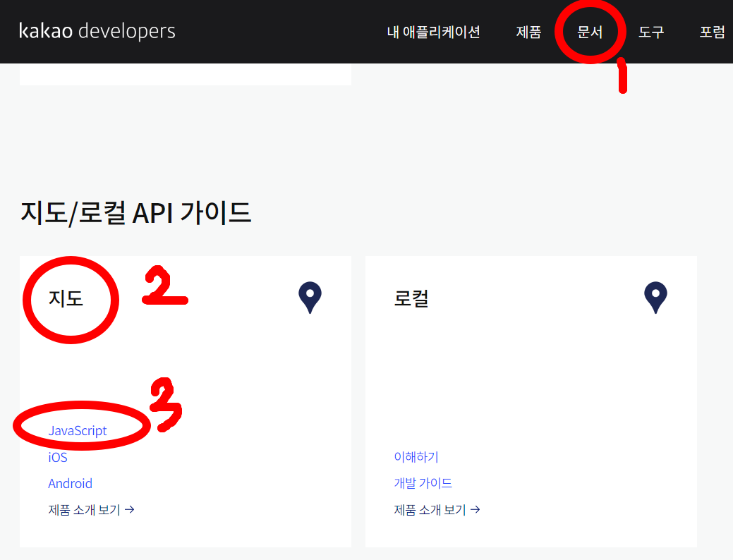This screenshot has height=560, width=733.
Task: Open 내 애플리케이션 menu
Action: tap(433, 32)
